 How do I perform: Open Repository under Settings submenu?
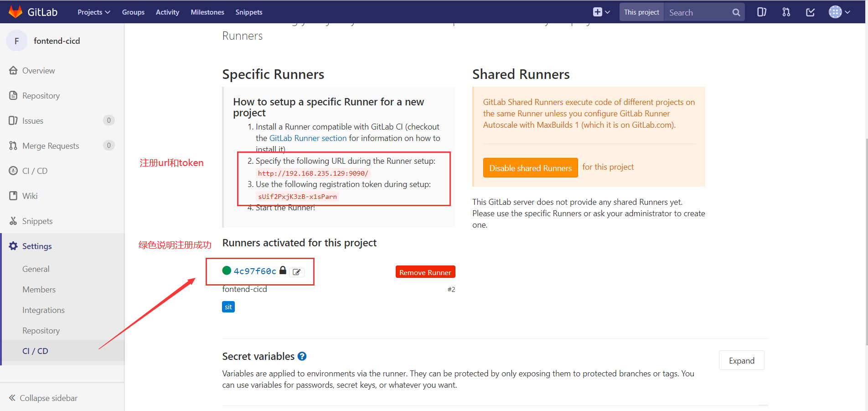click(41, 331)
